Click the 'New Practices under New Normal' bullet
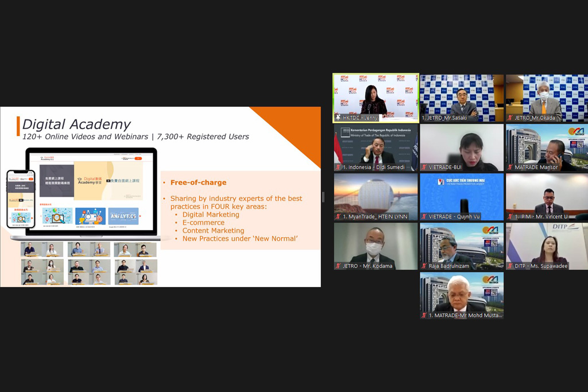The width and height of the screenshot is (588, 392). tap(240, 239)
